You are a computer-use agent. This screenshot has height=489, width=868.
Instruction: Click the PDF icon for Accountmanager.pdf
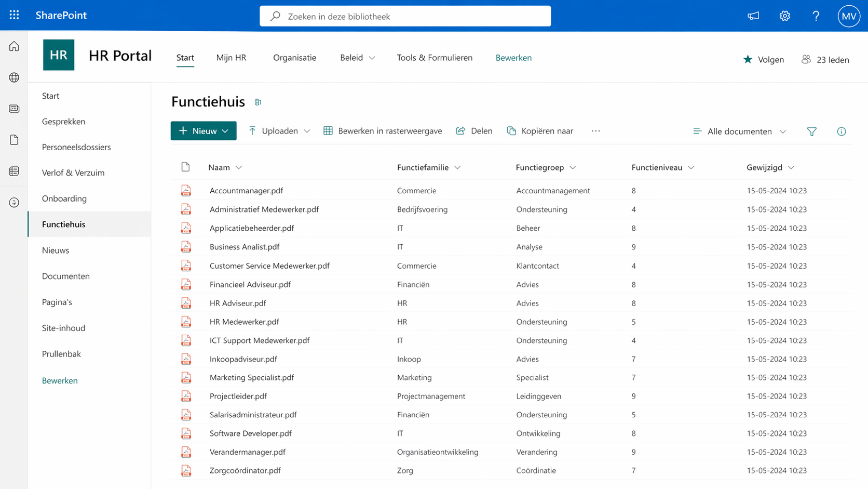tap(186, 191)
